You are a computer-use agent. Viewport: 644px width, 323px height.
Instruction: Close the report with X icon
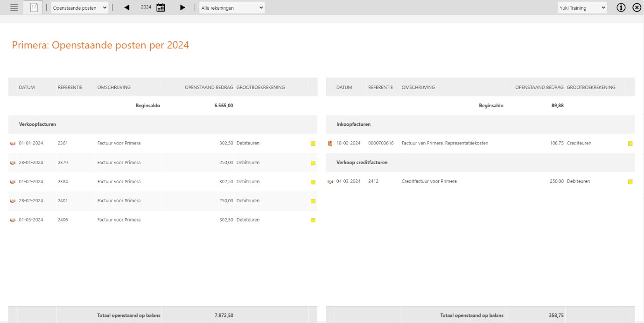pyautogui.click(x=637, y=7)
